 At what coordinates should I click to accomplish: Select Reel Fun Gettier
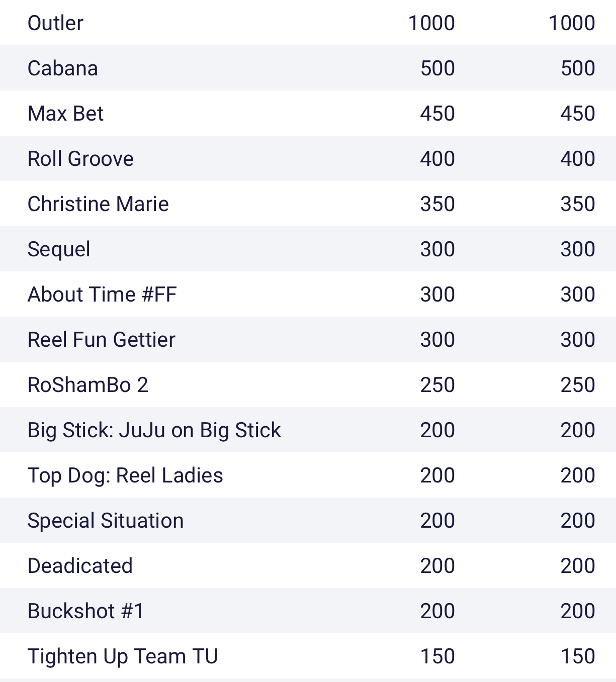(x=102, y=340)
